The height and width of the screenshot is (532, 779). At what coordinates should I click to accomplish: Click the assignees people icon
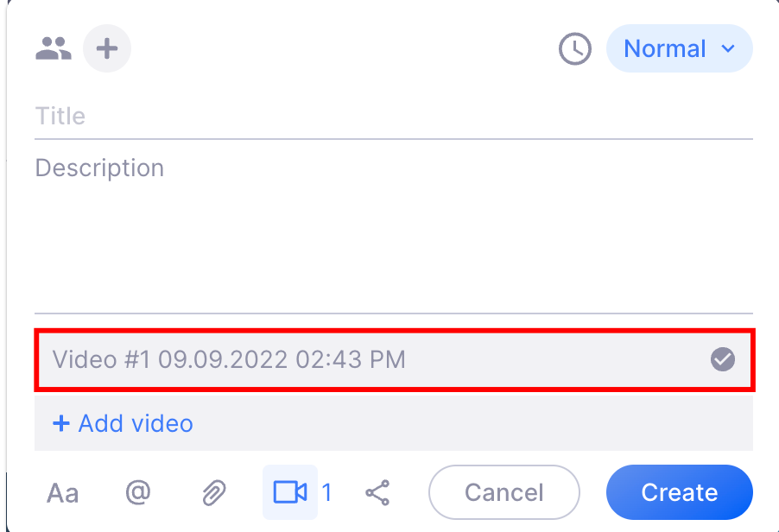pos(54,48)
